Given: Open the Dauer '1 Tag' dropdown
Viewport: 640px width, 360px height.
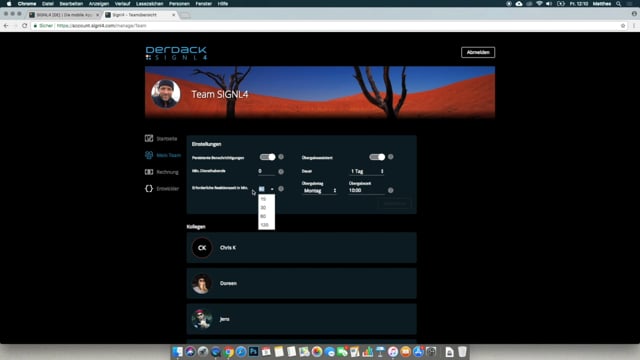Looking at the screenshot, I should [x=367, y=171].
